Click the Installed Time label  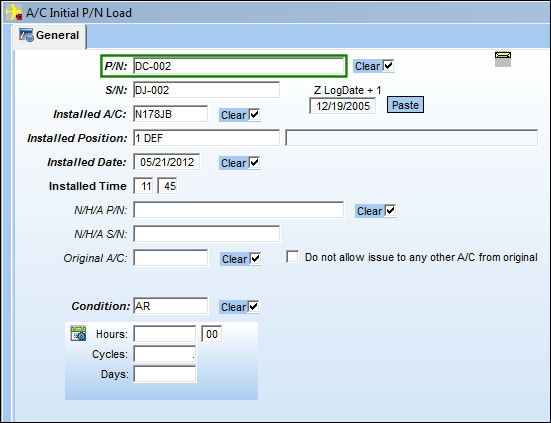coord(87,186)
